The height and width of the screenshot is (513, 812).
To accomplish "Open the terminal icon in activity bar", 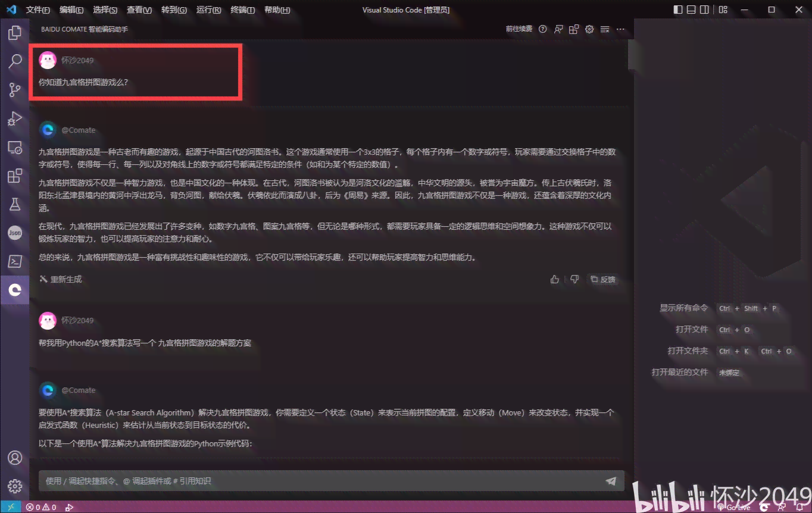I will [x=15, y=261].
